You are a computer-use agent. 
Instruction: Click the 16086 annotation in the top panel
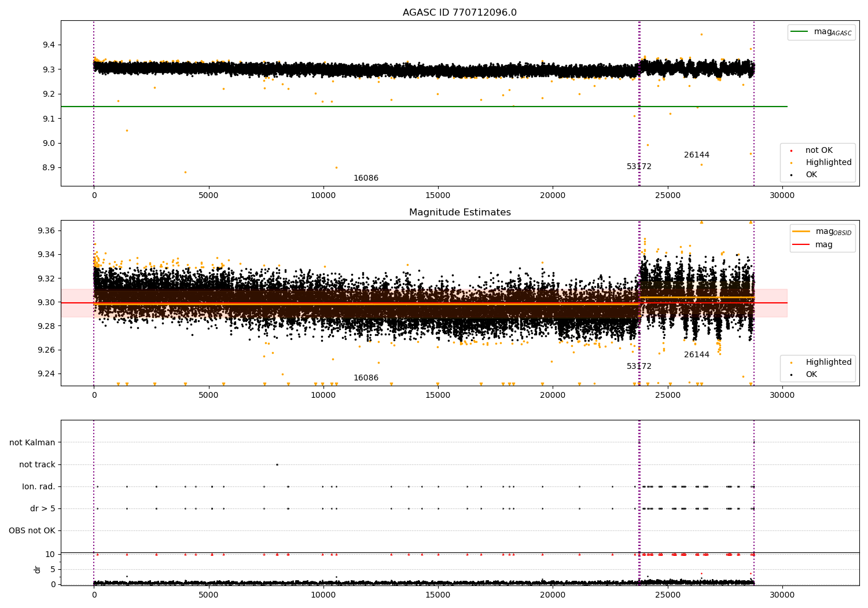click(366, 178)
